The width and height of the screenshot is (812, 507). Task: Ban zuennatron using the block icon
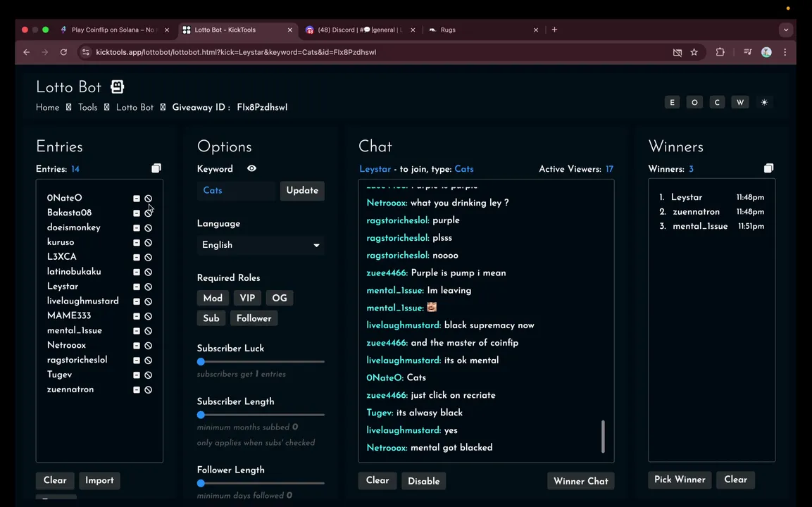coord(148,390)
